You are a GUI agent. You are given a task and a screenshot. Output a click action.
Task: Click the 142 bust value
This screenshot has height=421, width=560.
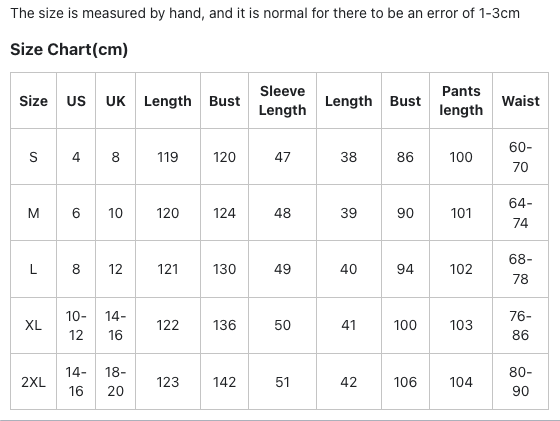point(224,382)
